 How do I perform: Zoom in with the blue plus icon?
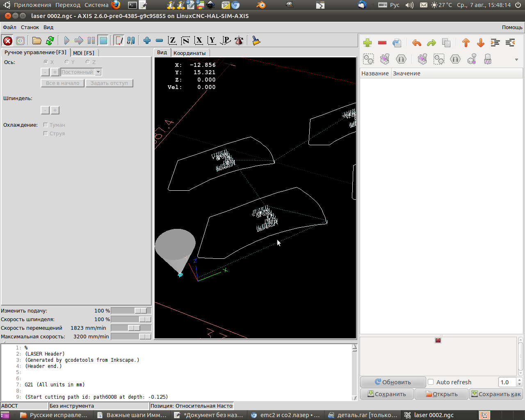click(147, 41)
